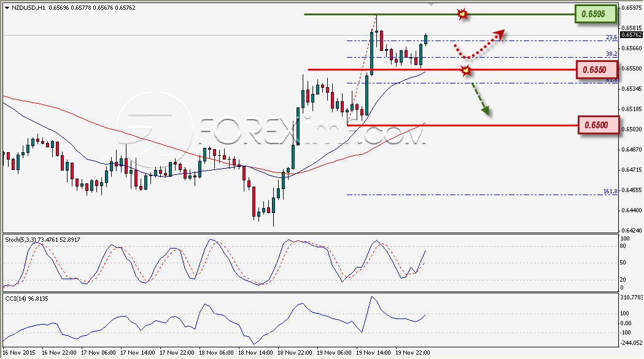The height and width of the screenshot is (359, 644).
Task: Select the green dashed downward arrow
Action: 481,99
